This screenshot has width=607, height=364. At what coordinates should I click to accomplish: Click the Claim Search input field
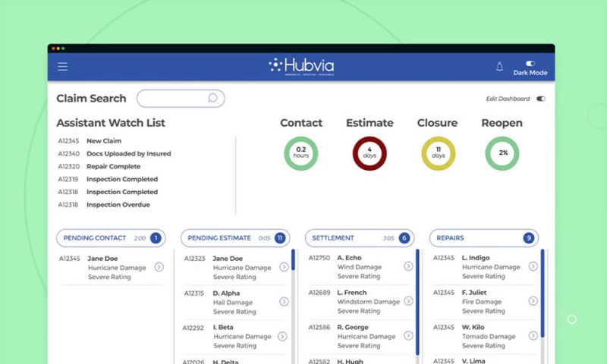pos(181,99)
